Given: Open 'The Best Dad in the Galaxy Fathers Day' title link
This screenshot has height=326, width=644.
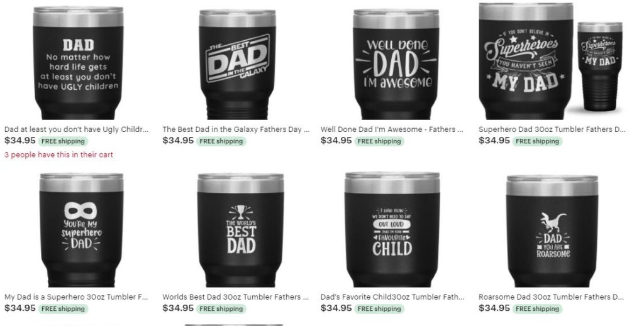Looking at the screenshot, I should coord(236,129).
